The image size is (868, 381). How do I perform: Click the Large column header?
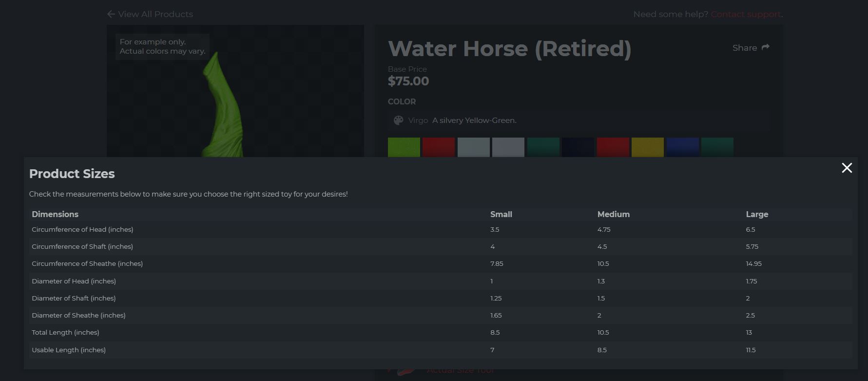click(x=757, y=214)
